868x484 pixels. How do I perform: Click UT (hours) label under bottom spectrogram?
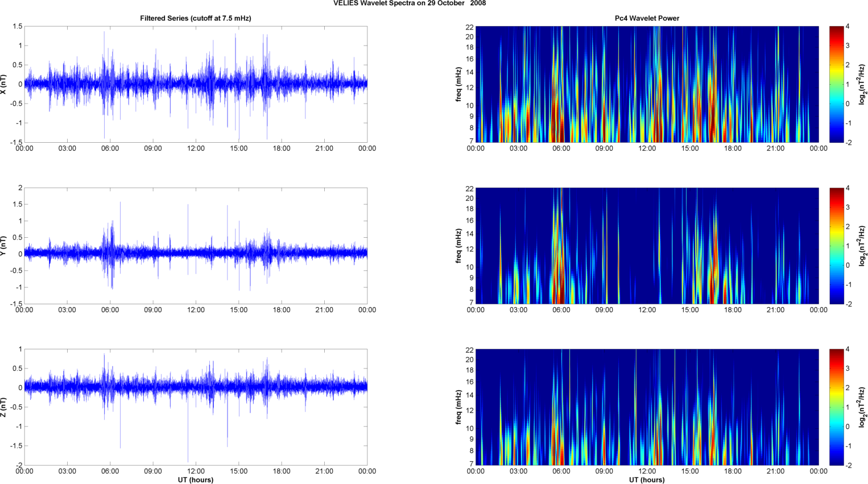pyautogui.click(x=647, y=480)
